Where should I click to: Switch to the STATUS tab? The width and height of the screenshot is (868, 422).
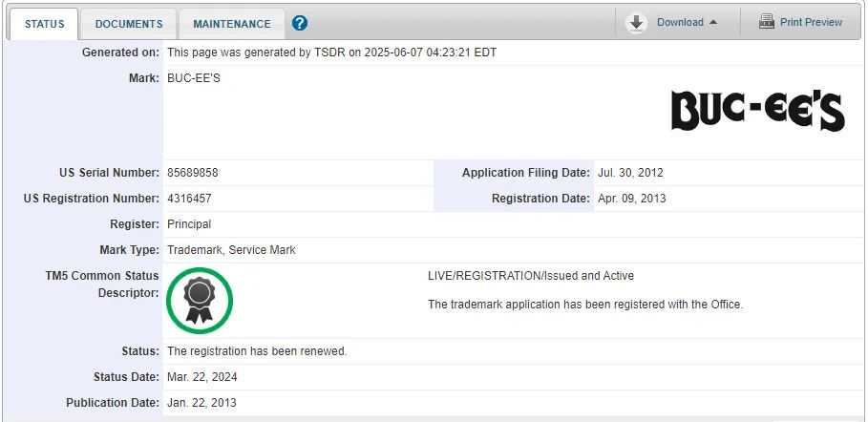pos(44,25)
